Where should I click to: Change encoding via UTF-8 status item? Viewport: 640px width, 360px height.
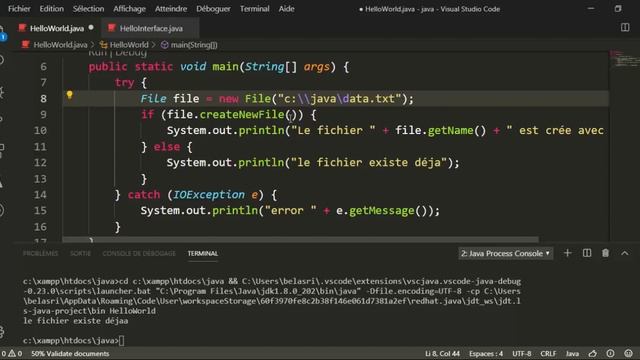[522, 353]
